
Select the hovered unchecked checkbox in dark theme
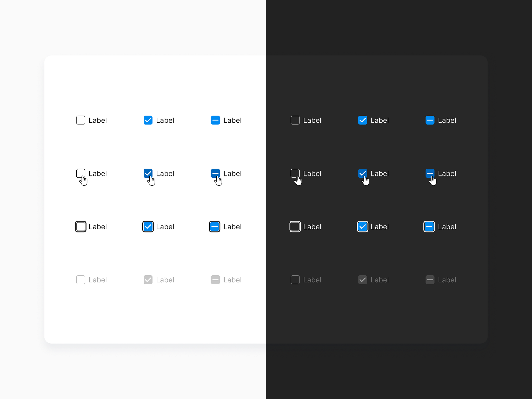[x=295, y=174]
